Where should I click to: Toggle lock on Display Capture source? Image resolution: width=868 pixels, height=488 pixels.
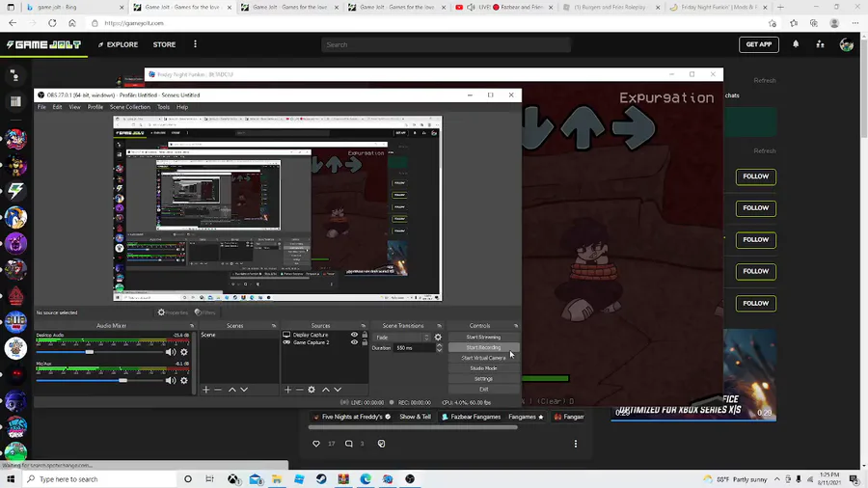[x=365, y=335]
